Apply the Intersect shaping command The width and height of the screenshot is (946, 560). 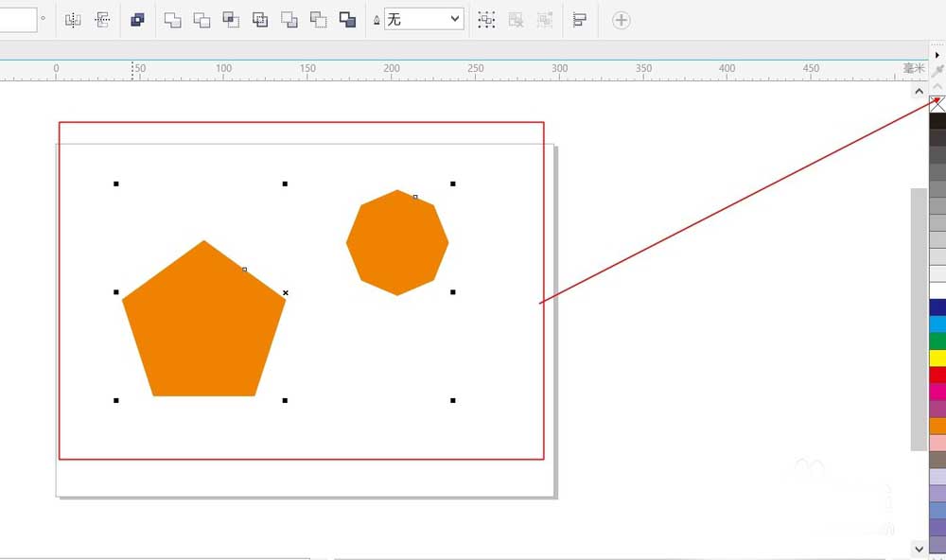[231, 20]
